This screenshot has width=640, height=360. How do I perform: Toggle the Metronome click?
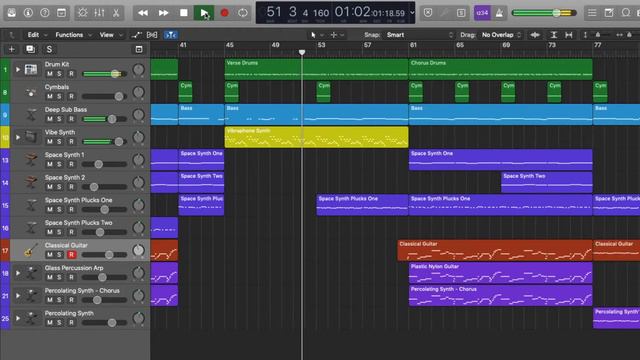499,13
